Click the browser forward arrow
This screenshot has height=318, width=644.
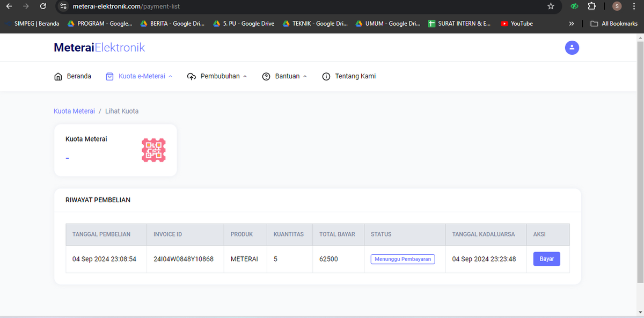[26, 6]
